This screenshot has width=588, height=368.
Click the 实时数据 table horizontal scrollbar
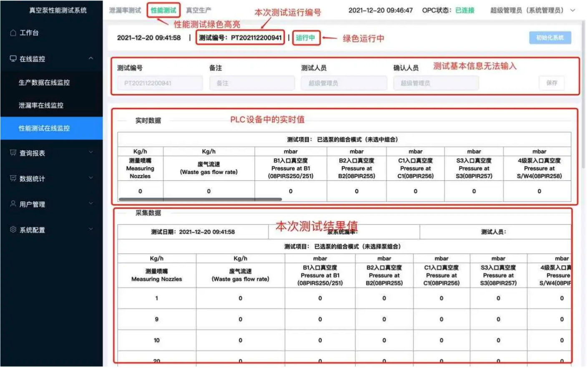(x=200, y=199)
